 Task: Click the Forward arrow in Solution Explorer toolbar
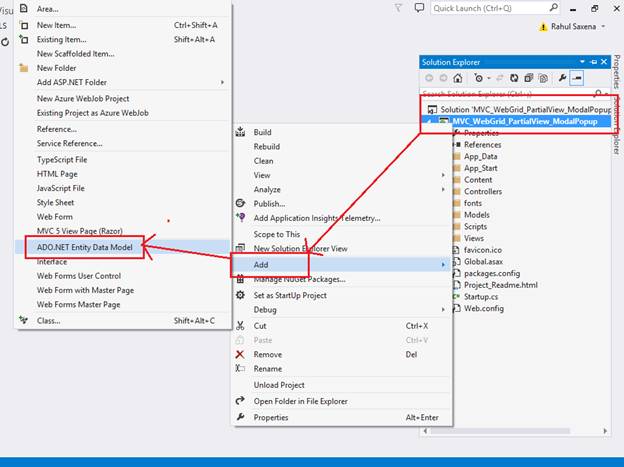pos(443,78)
